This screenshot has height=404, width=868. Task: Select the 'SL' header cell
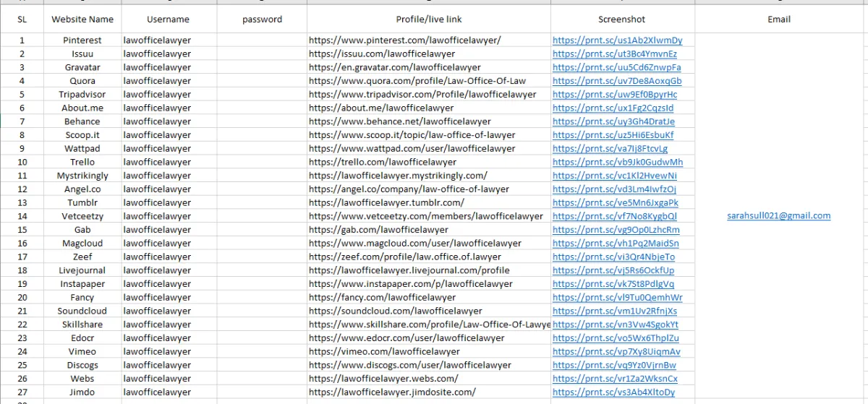coord(22,19)
